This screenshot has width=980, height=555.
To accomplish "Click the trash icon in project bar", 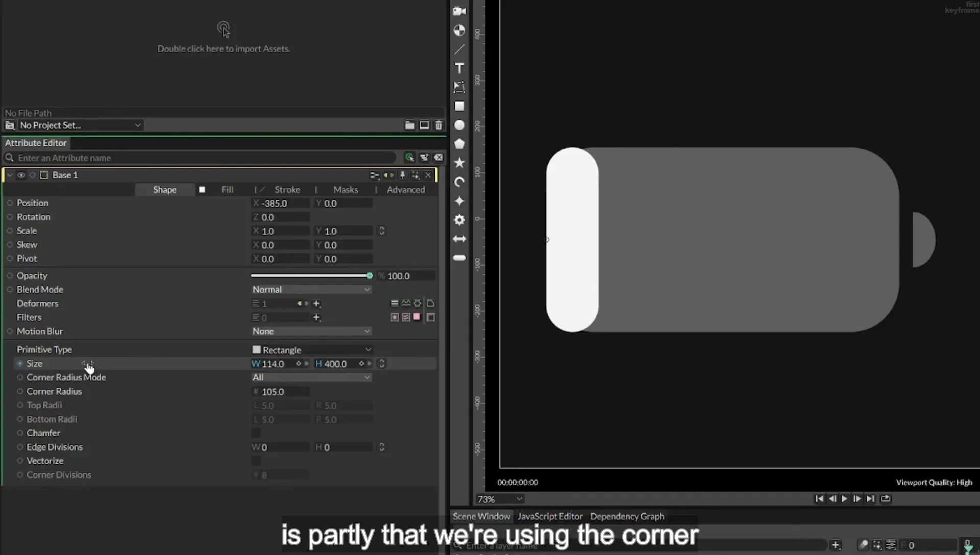I will 438,125.
